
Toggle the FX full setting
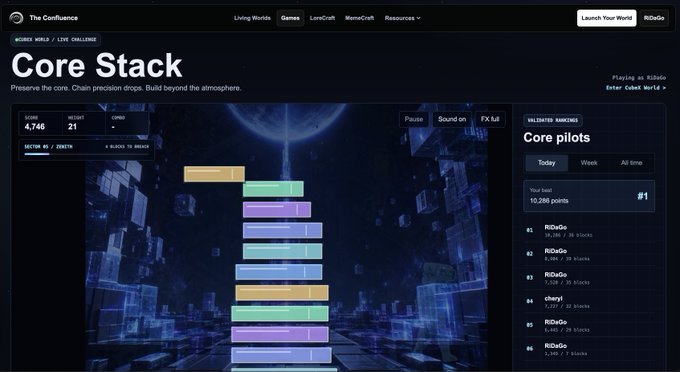(x=490, y=119)
